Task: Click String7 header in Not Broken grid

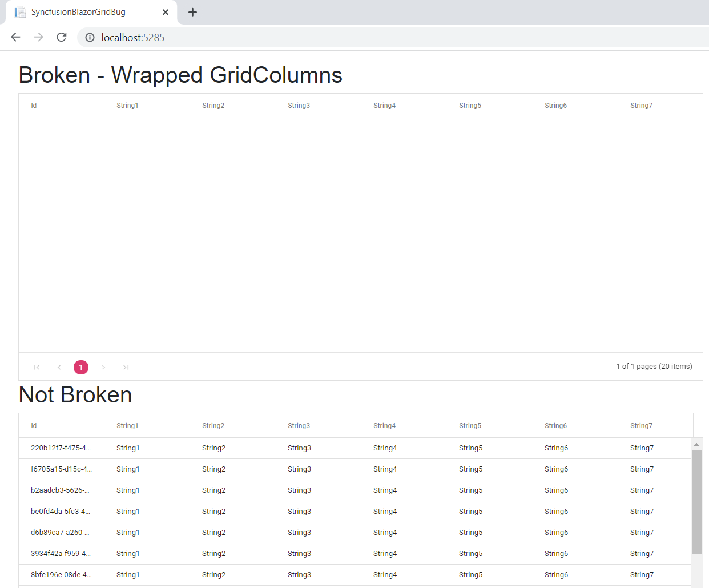Action: pyautogui.click(x=641, y=426)
